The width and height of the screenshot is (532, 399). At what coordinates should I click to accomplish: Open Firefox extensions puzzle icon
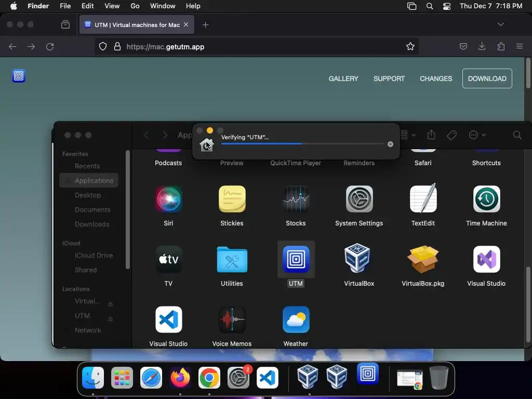click(501, 46)
